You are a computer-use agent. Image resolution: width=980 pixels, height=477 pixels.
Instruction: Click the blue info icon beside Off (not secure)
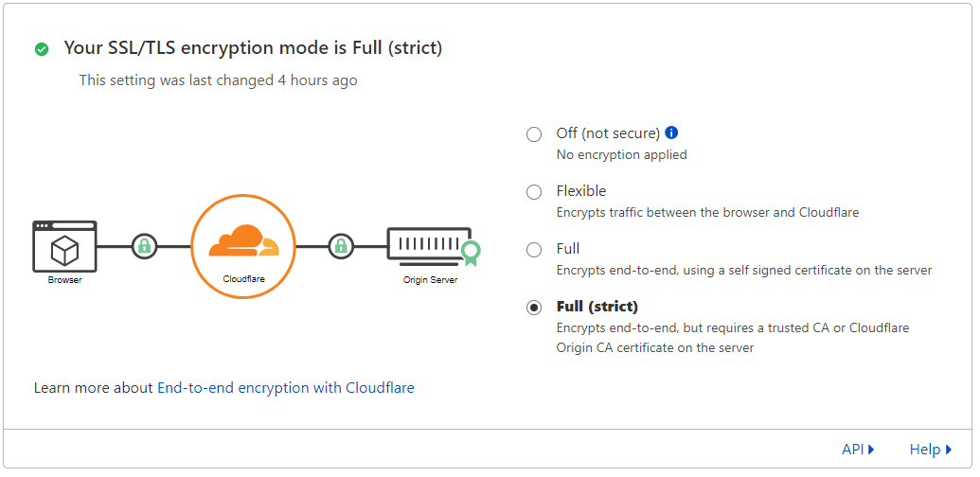(672, 133)
